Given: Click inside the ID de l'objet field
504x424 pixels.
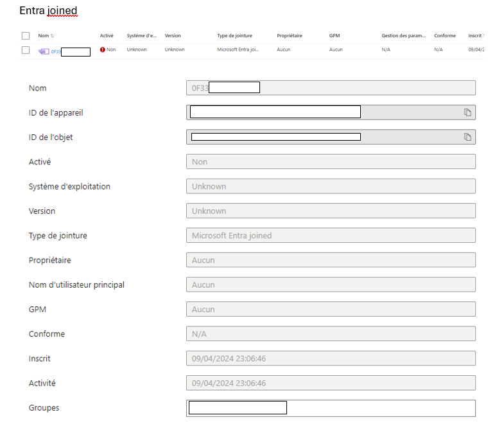Looking at the screenshot, I should (331, 137).
